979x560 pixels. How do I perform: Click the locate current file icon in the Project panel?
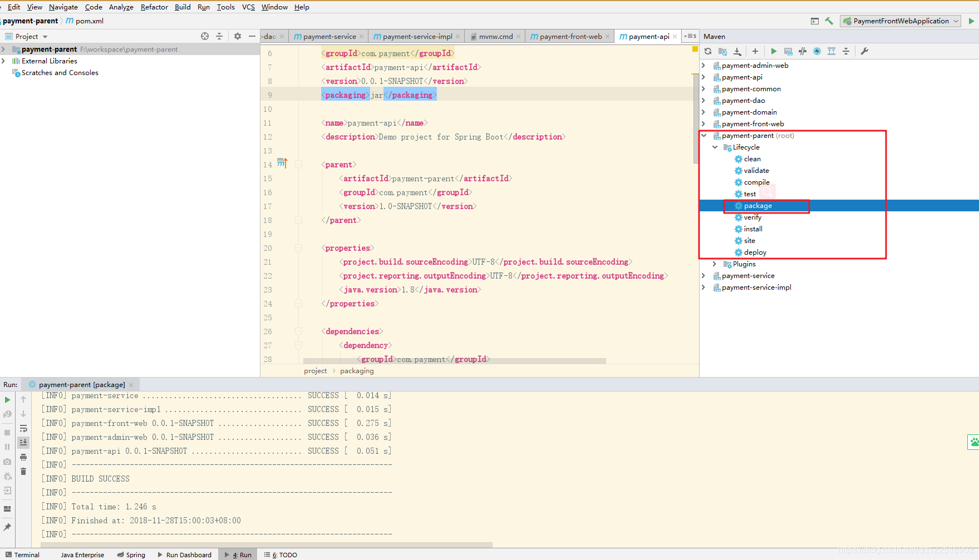pyautogui.click(x=205, y=36)
